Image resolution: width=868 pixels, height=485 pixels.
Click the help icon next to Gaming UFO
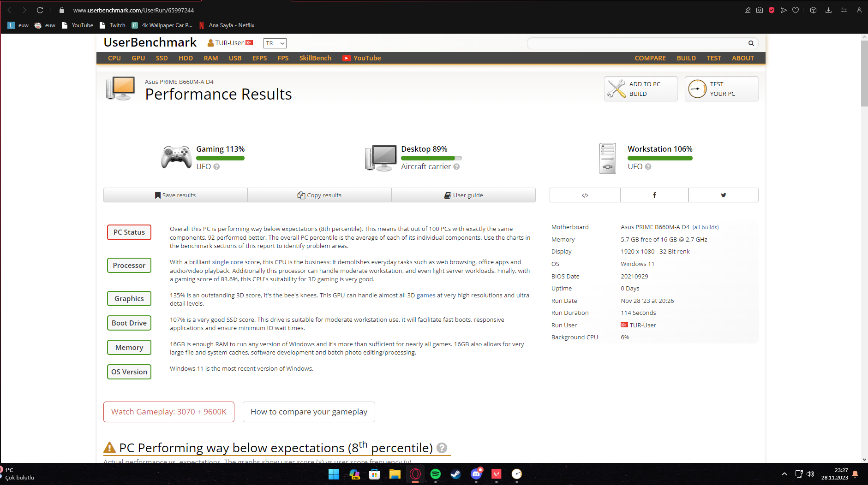pos(216,167)
